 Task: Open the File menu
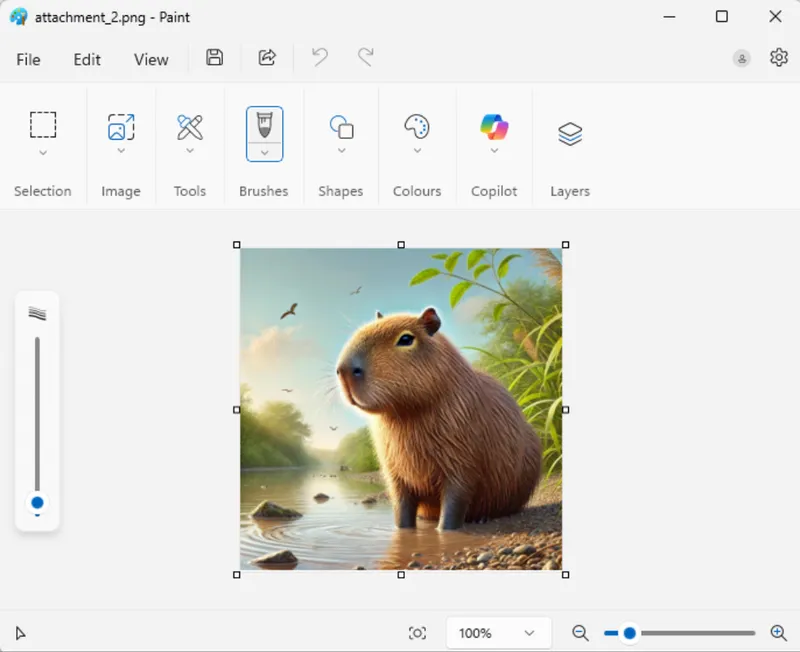[28, 59]
